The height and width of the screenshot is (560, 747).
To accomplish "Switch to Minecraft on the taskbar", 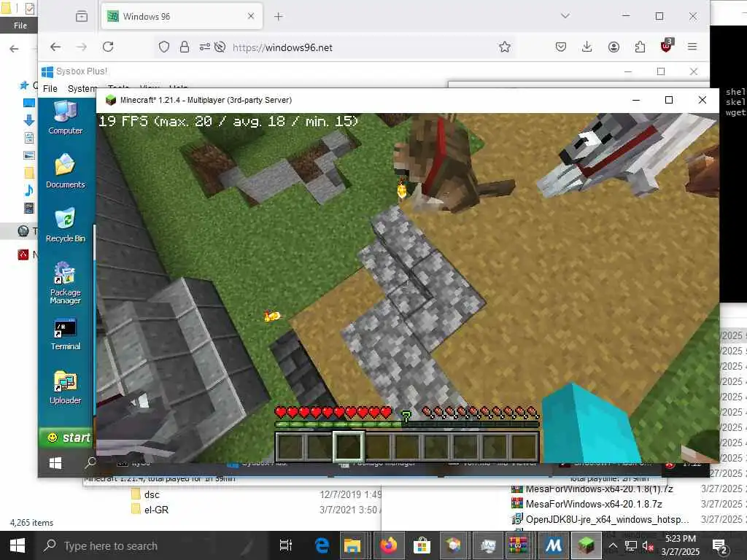I will pyautogui.click(x=586, y=545).
